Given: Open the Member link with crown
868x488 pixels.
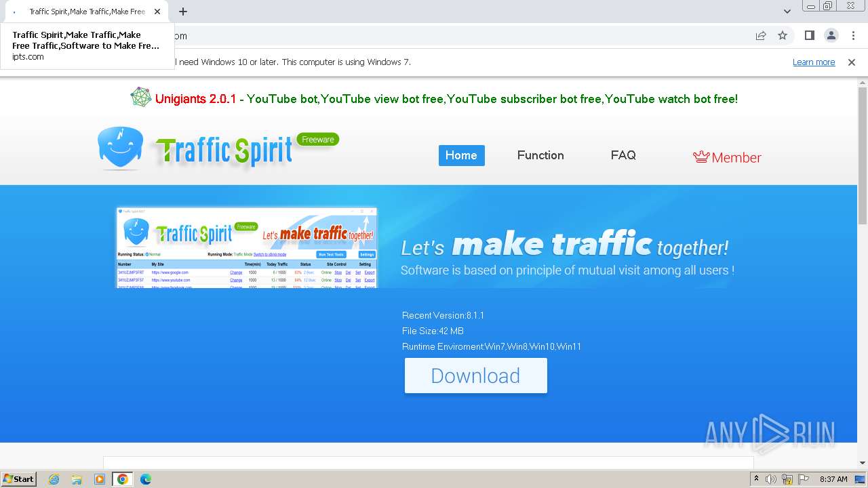Looking at the screenshot, I should tap(727, 157).
